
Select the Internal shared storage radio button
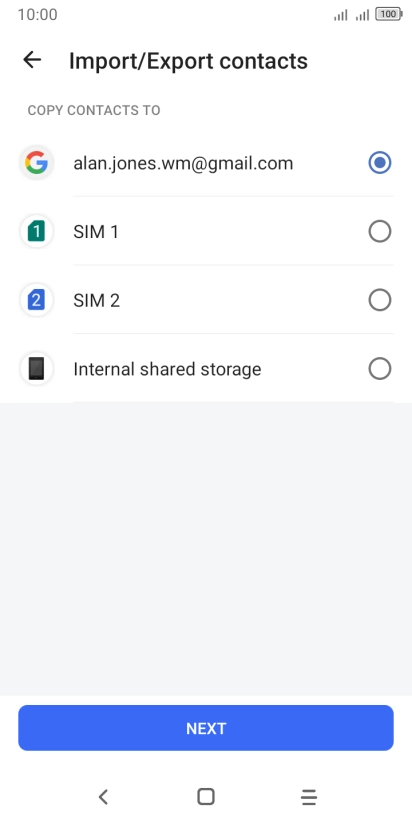tap(379, 369)
